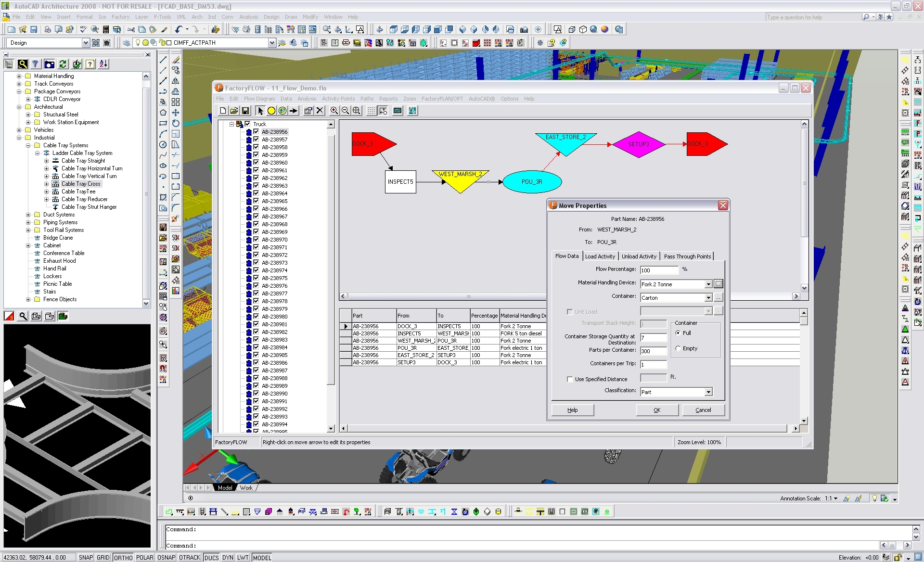Toggle FactoryFLOW dotted grid icon
924x562 pixels.
click(371, 111)
